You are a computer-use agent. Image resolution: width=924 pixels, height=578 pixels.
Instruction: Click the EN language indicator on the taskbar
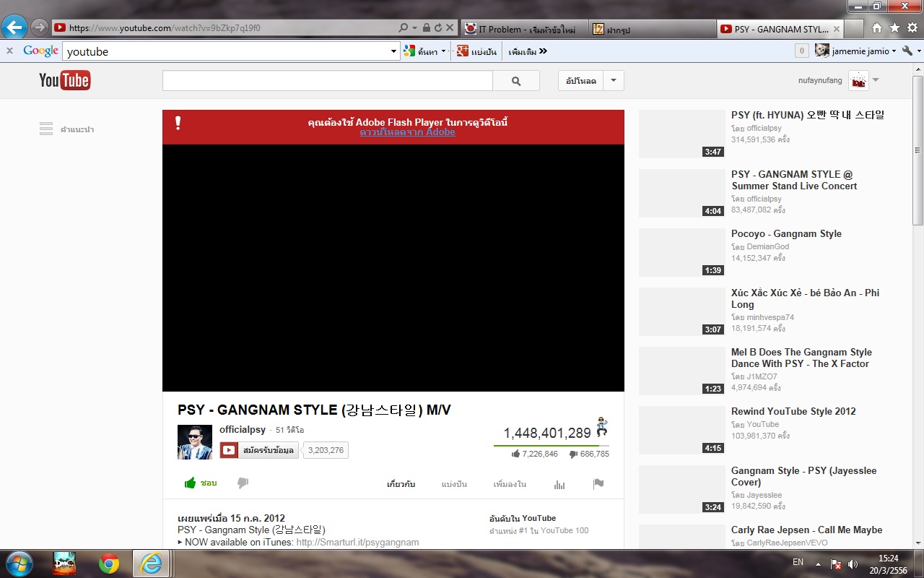(798, 562)
